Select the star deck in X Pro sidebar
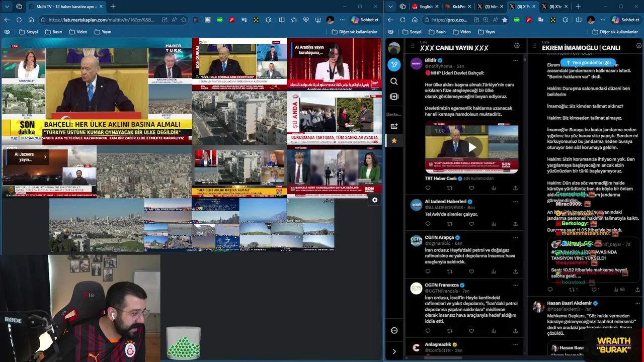 pyautogui.click(x=394, y=141)
